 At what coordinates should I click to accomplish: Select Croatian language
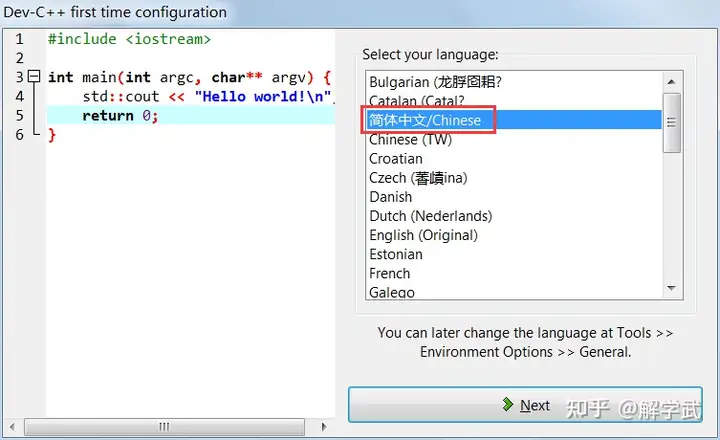click(x=514, y=158)
